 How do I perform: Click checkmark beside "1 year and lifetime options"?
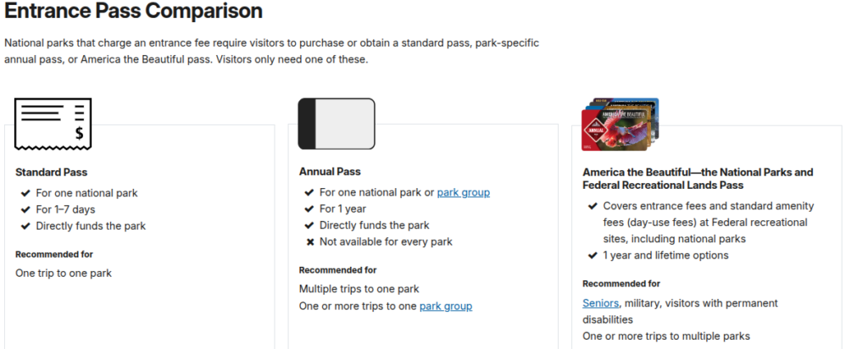tap(592, 255)
